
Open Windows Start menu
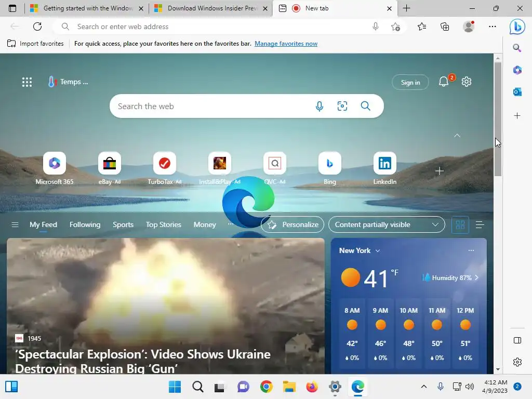click(x=175, y=387)
